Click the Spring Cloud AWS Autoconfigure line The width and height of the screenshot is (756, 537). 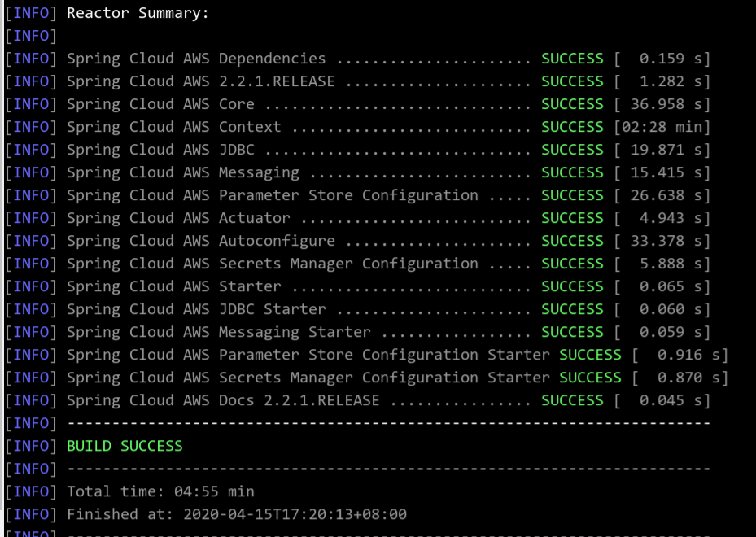(358, 241)
